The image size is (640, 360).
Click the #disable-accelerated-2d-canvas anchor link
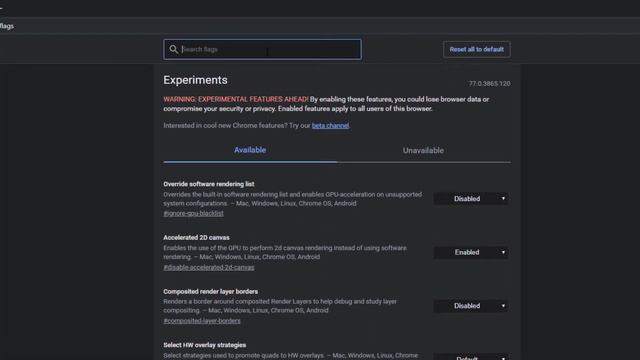coord(209,267)
